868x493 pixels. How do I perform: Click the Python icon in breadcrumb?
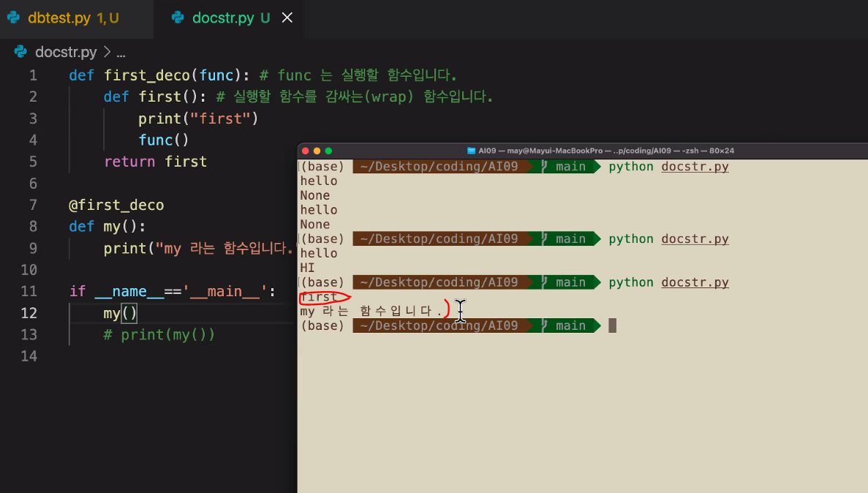[20, 51]
